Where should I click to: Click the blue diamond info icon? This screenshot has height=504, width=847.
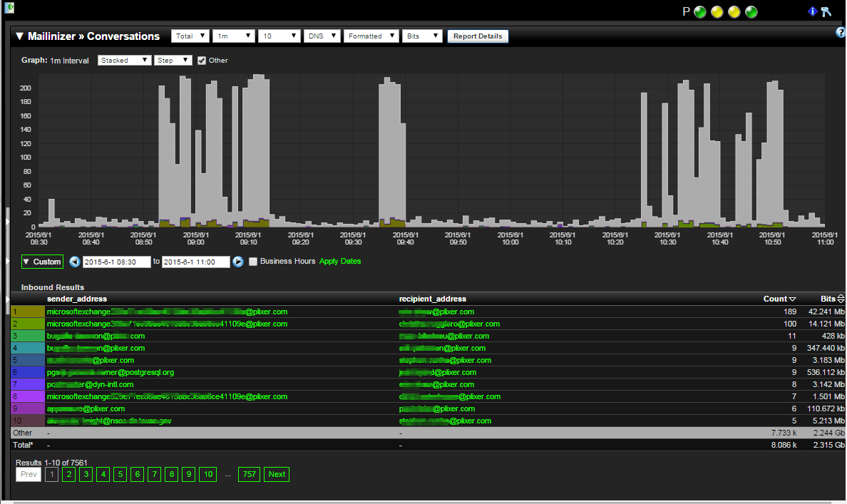click(x=813, y=11)
